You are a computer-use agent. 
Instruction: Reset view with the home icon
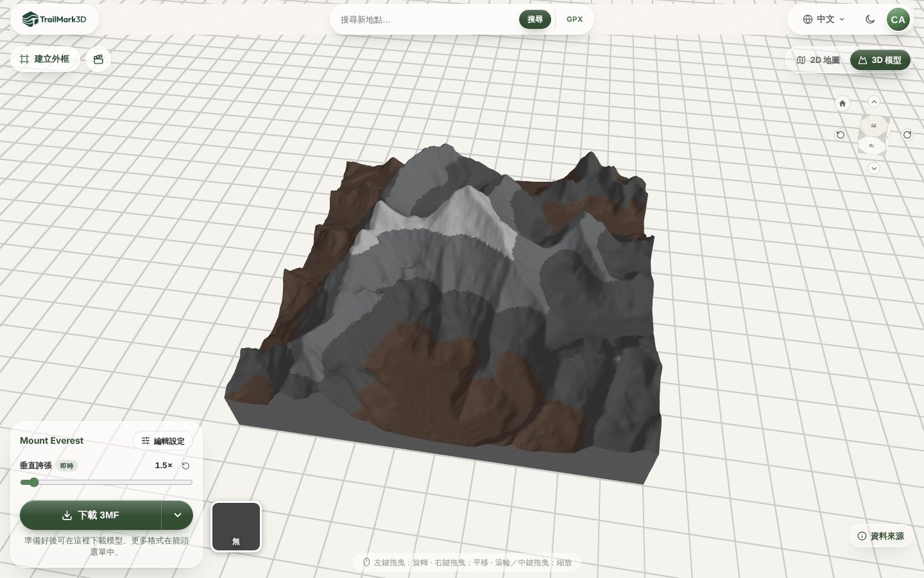point(843,103)
